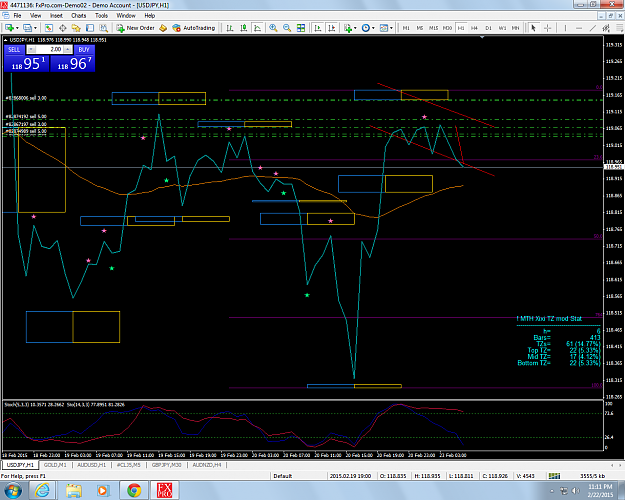Zoom out on the chart
This screenshot has height=500, width=625.
pyautogui.click(x=287, y=28)
